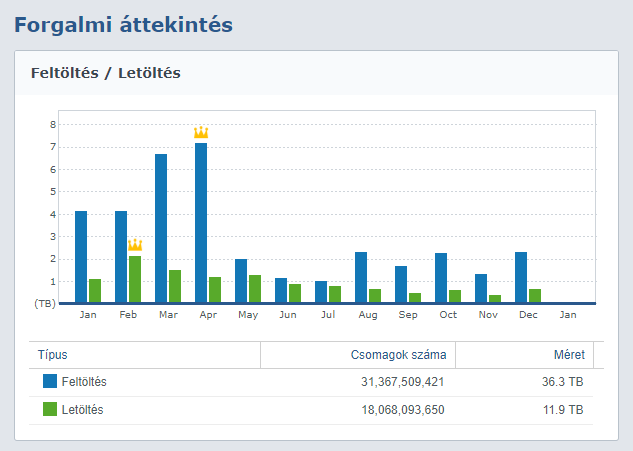
Task: Click the blue December upload bar
Action: coord(521,277)
